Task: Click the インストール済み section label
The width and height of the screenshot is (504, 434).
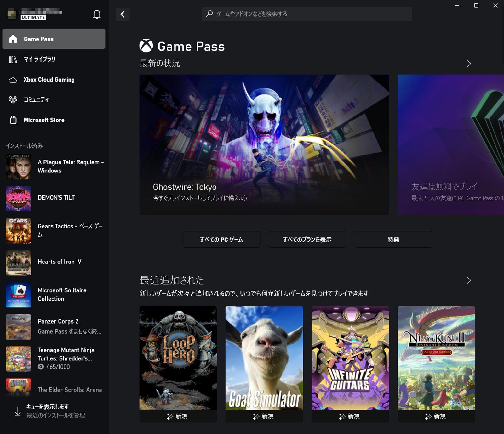Action: coord(24,146)
